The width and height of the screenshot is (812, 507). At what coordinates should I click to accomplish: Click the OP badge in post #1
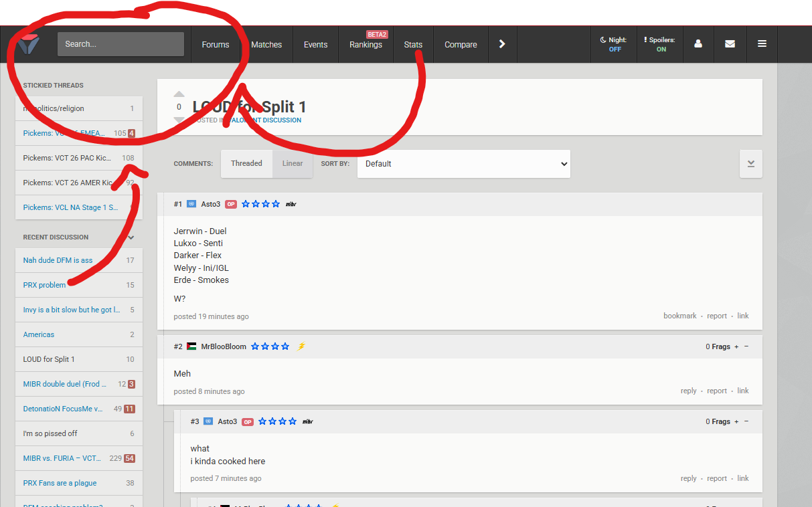(231, 204)
